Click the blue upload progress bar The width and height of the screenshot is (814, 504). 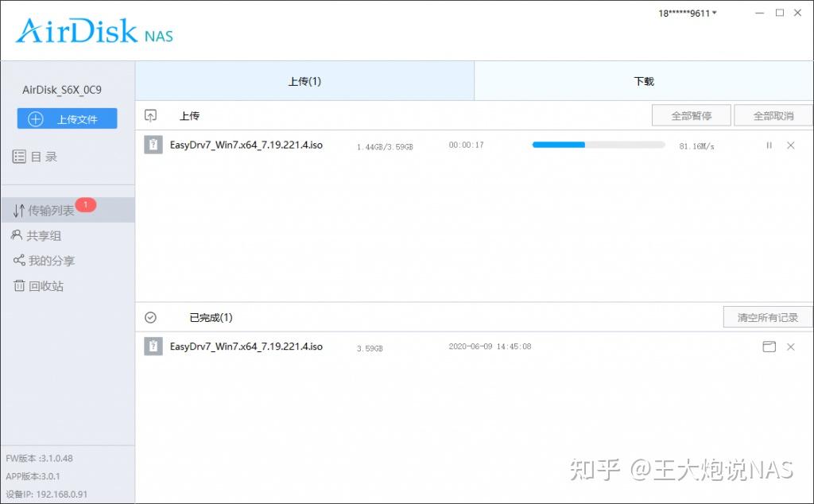[x=558, y=145]
